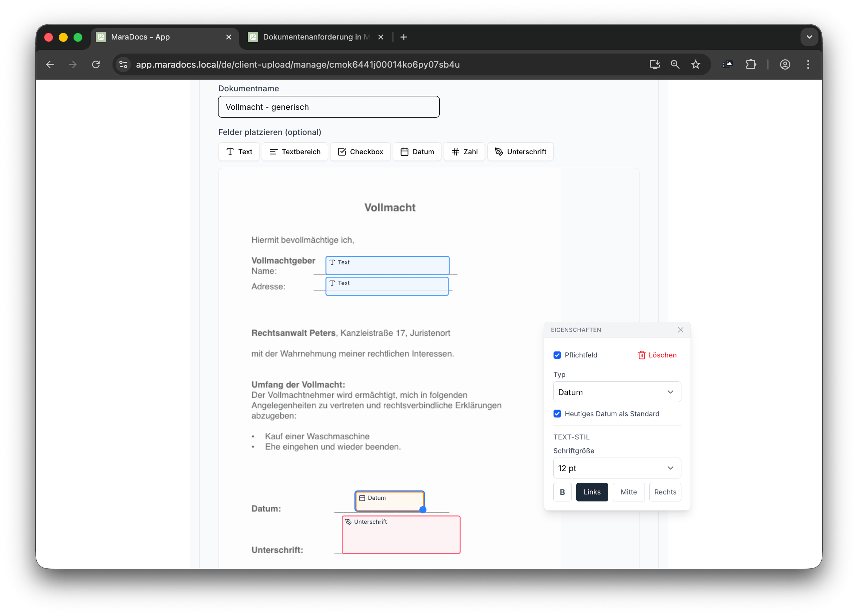Select the MaraDocs - App tab
This screenshot has width=858, height=616.
coord(159,37)
